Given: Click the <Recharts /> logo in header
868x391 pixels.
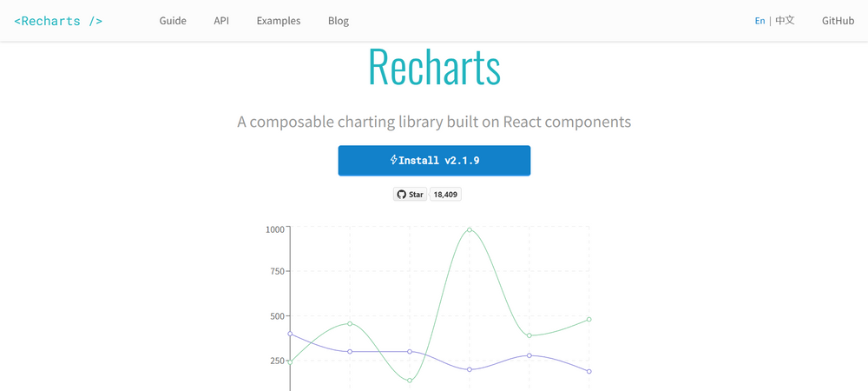Looking at the screenshot, I should coord(58,21).
